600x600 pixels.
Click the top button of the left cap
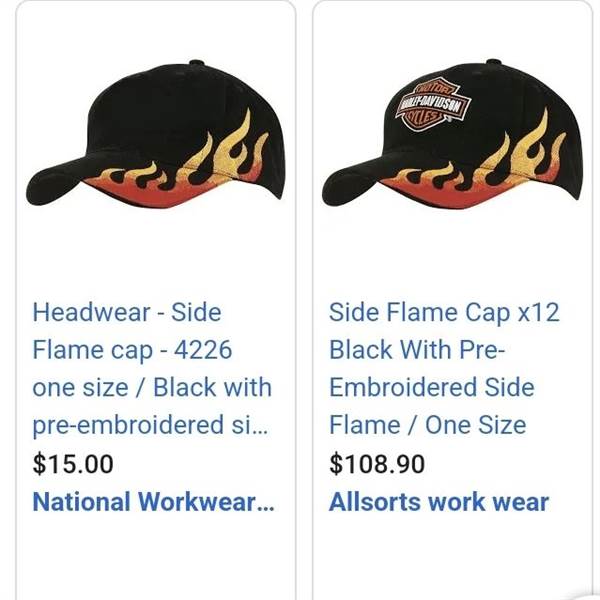tap(197, 63)
